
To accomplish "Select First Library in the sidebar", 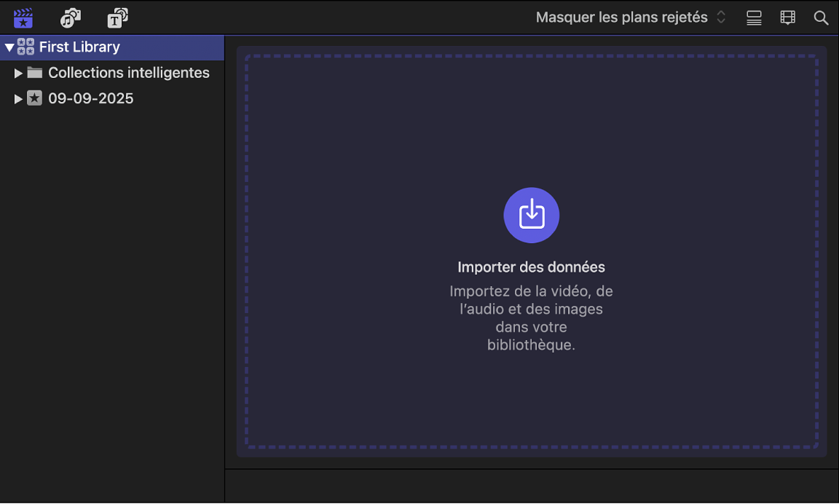I will tap(80, 47).
